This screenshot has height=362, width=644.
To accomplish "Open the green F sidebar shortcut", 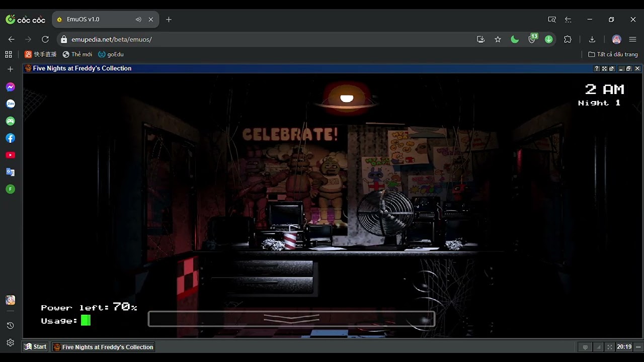I will [10, 189].
